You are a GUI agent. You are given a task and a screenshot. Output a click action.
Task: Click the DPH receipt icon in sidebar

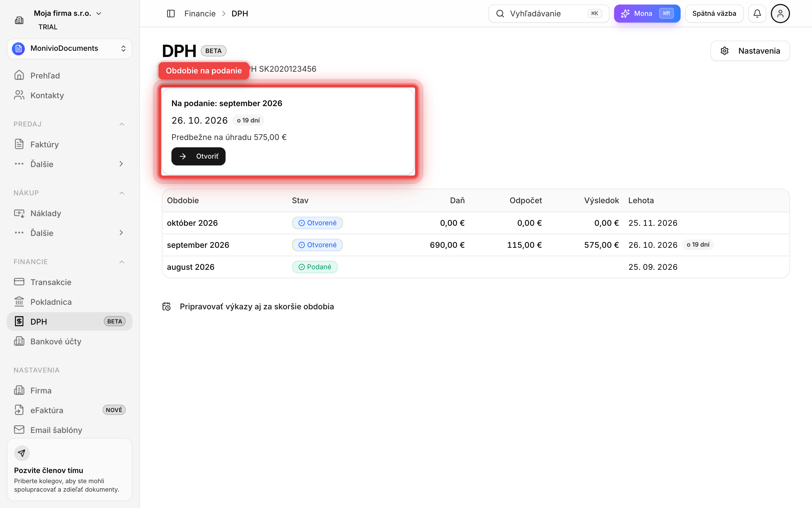19,321
